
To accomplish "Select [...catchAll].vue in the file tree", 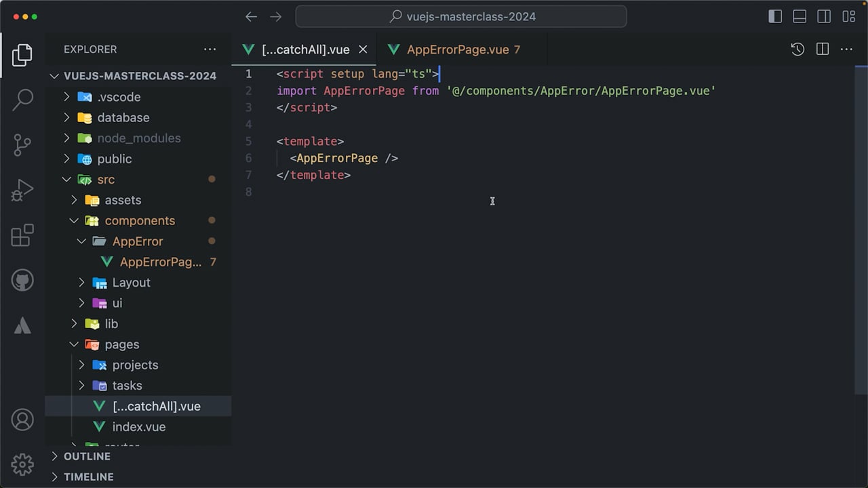I will pyautogui.click(x=138, y=406).
